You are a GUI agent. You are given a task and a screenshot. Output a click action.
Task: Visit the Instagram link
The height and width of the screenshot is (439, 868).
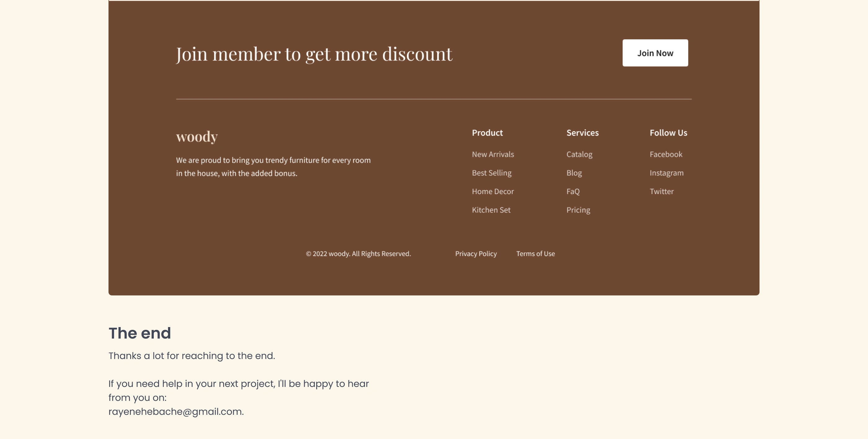click(666, 173)
